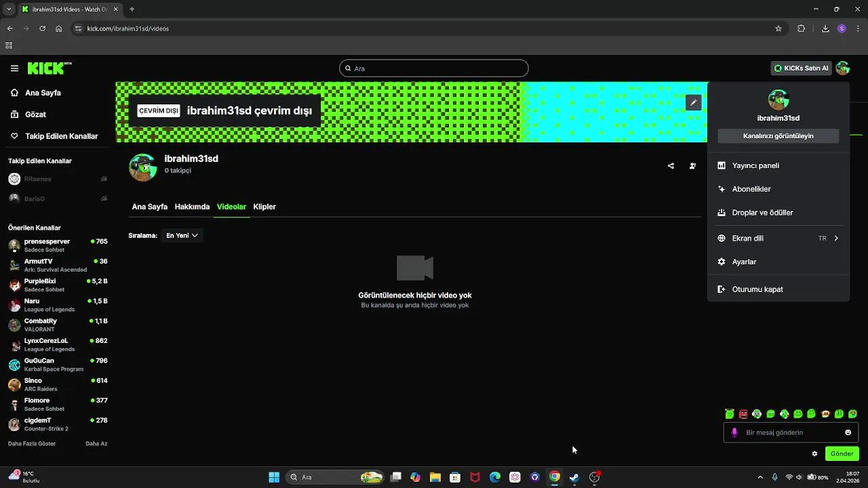Click ibrahim31sd channel avatar picture
This screenshot has height=488, width=868.
(x=143, y=167)
